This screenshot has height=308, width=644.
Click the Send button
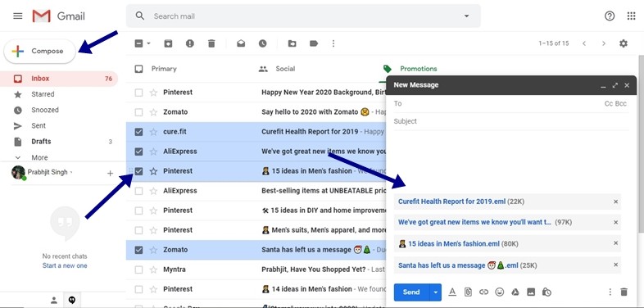tap(411, 292)
